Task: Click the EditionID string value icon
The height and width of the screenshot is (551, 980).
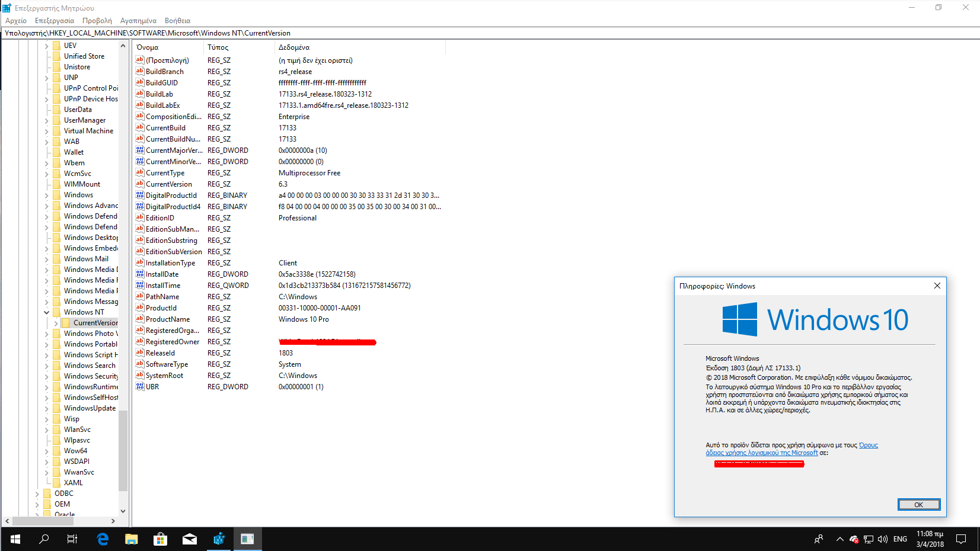Action: pos(140,217)
